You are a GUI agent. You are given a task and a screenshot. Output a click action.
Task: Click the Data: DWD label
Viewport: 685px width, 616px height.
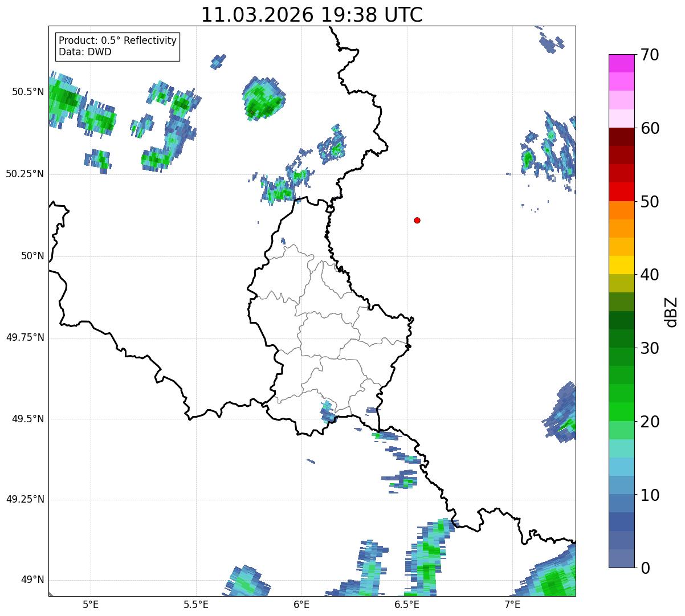pyautogui.click(x=85, y=52)
